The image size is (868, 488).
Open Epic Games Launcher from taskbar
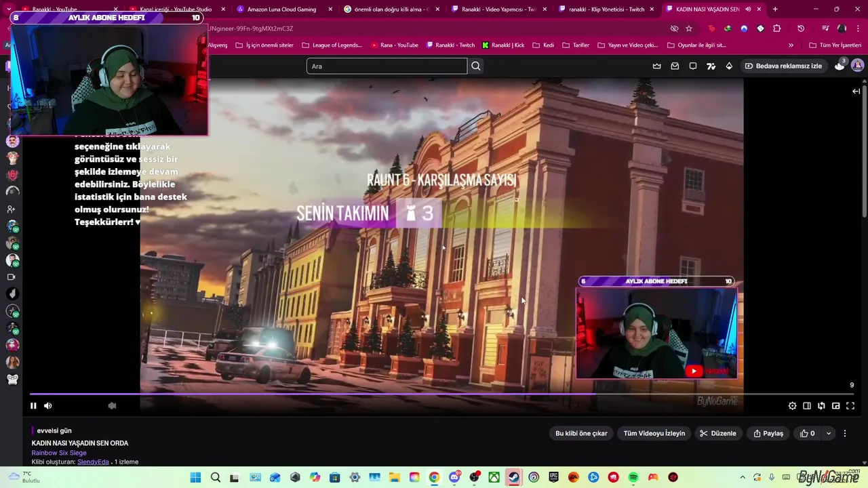[x=553, y=478]
